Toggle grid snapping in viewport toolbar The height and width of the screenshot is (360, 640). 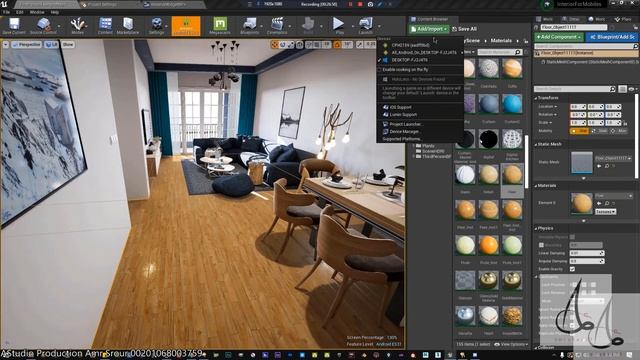click(317, 44)
